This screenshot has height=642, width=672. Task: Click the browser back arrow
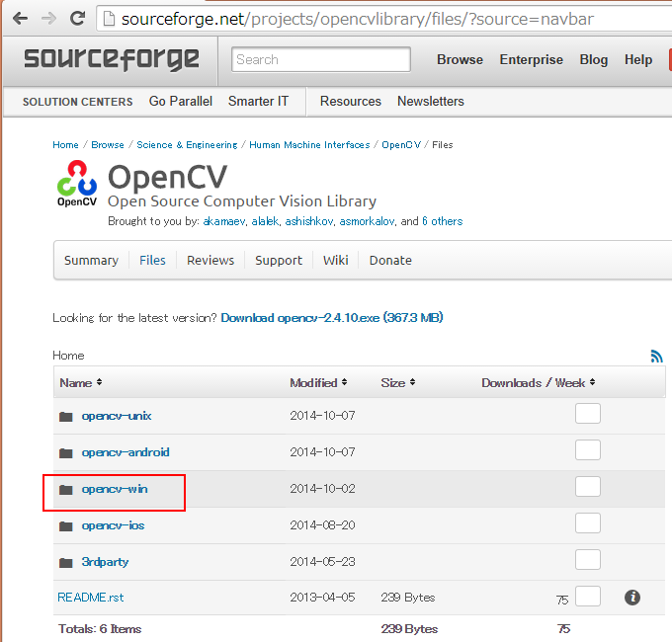pyautogui.click(x=20, y=19)
